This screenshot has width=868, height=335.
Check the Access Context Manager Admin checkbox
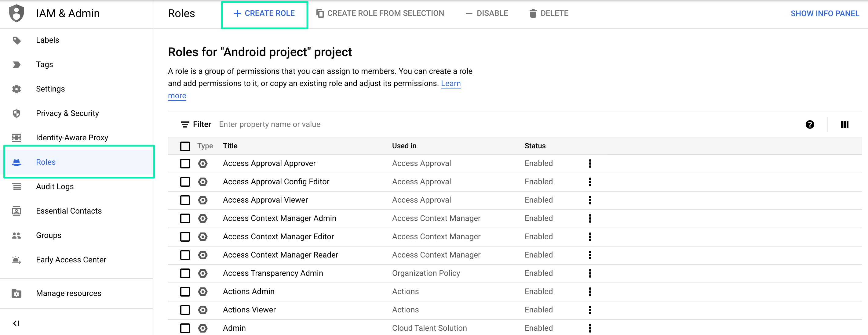coord(185,218)
